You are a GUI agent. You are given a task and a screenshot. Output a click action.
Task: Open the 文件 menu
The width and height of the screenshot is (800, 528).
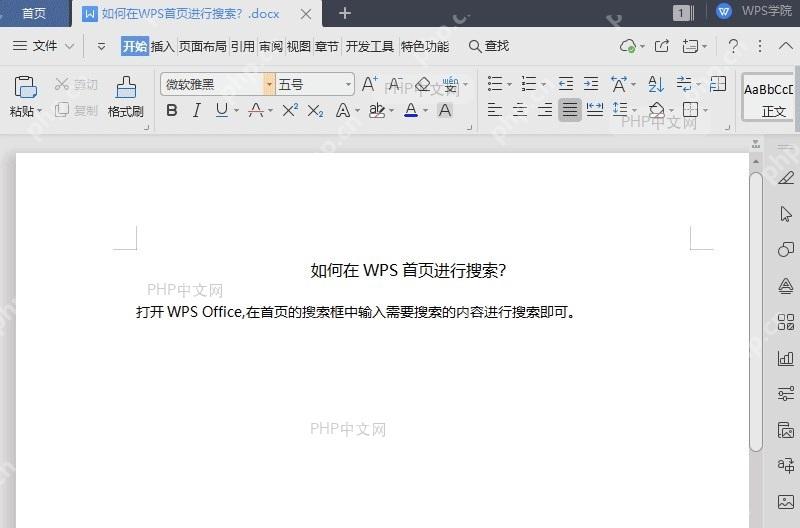(x=43, y=46)
